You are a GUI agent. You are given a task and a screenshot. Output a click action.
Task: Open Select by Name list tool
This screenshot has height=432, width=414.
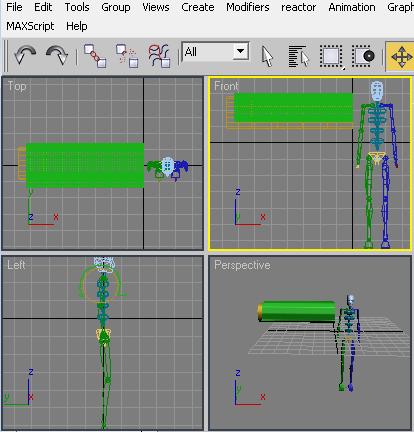point(299,56)
